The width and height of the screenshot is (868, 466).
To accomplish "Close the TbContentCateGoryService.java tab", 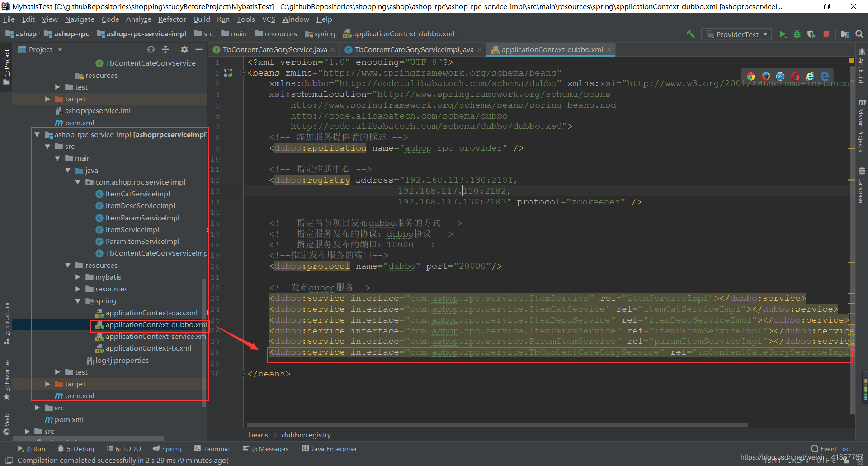I will pos(333,50).
